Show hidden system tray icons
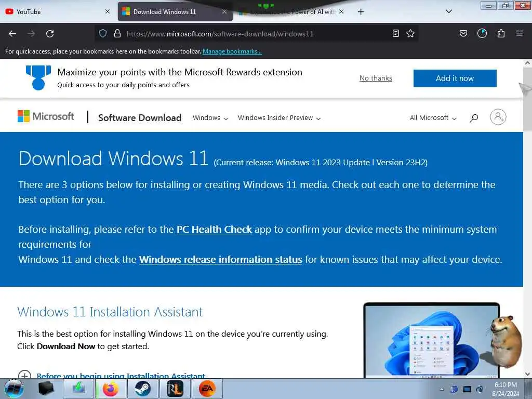Image resolution: width=532 pixels, height=399 pixels. 442,389
